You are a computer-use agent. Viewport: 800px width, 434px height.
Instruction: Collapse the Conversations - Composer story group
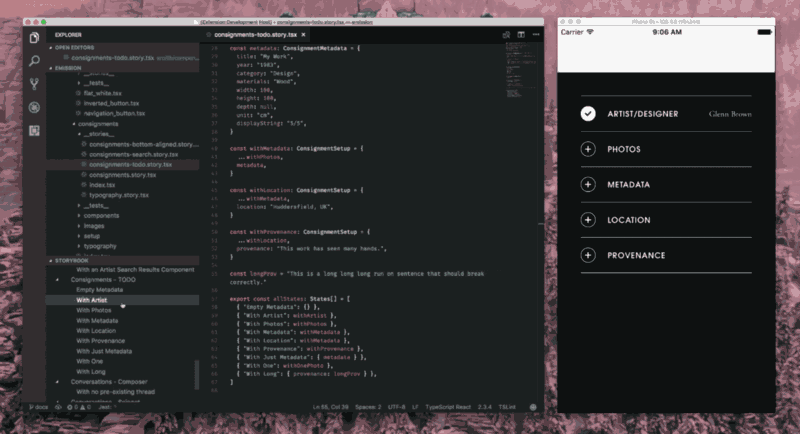[57, 381]
